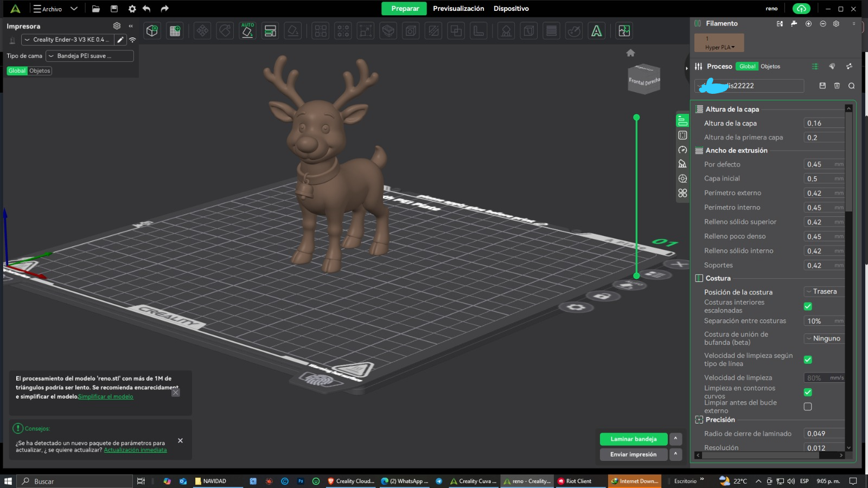
Task: Switch Proceso to the Objetos tab
Action: (x=770, y=67)
